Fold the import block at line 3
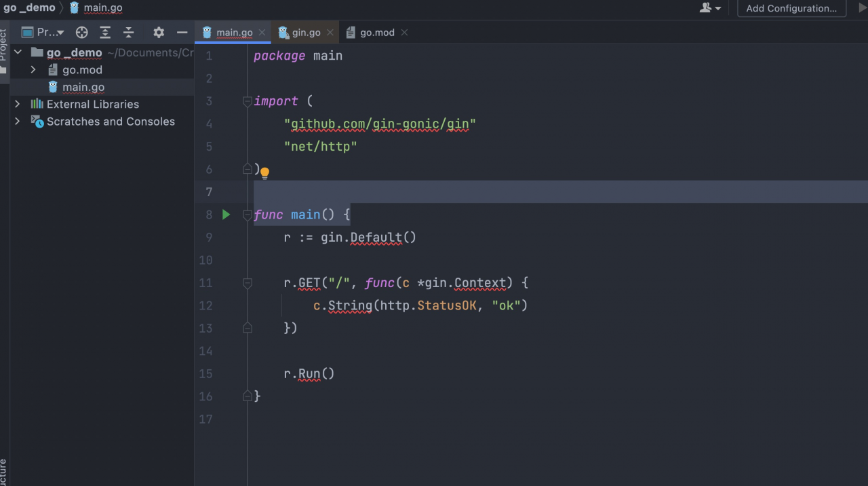Image resolution: width=868 pixels, height=486 pixels. pos(248,101)
